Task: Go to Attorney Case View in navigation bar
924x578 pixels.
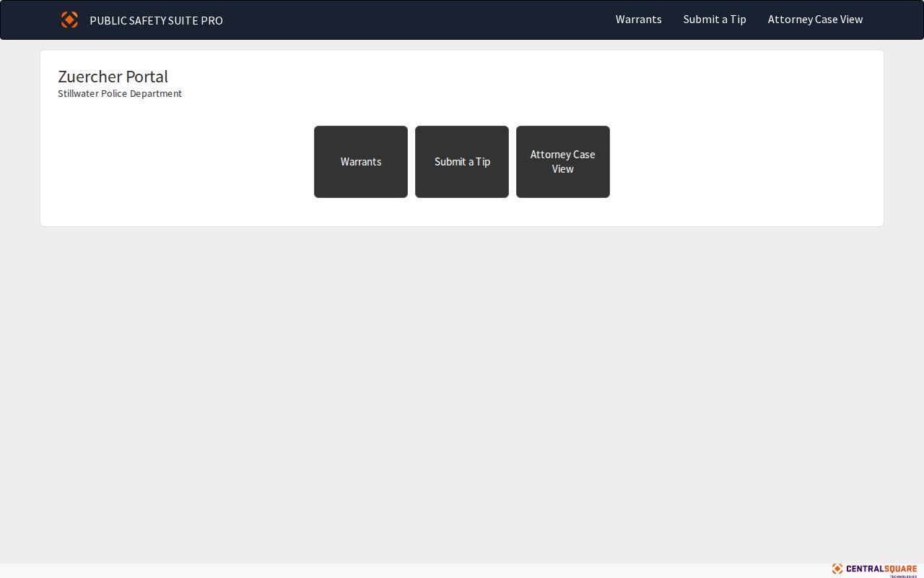Action: pos(815,20)
